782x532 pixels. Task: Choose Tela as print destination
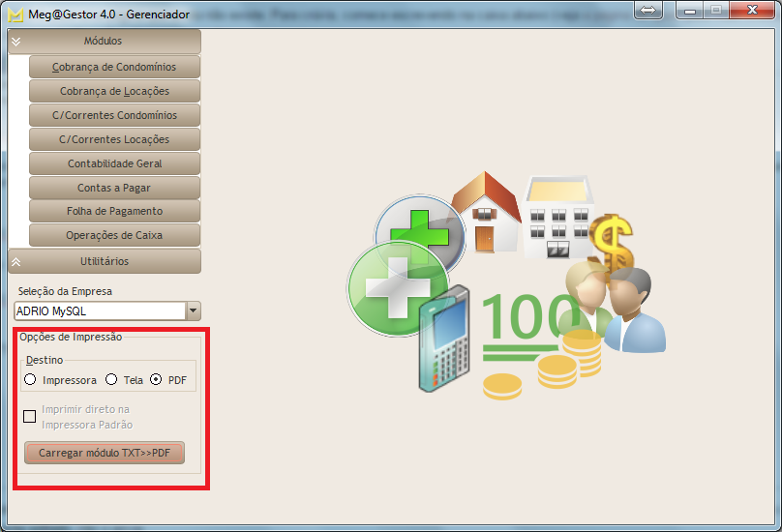[x=111, y=380]
